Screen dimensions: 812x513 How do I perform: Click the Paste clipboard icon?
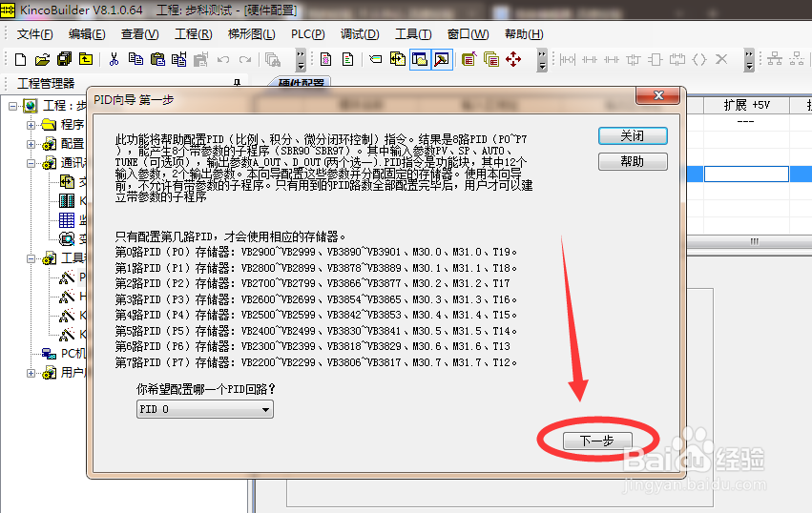point(157,59)
